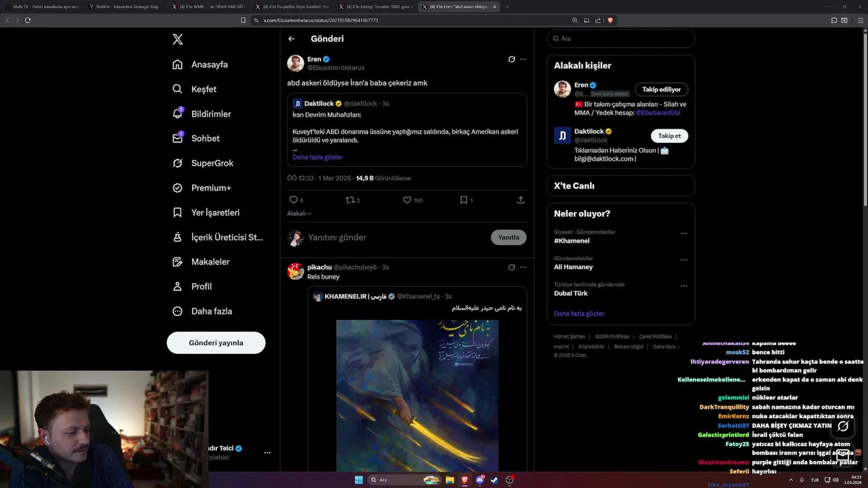
Task: Expand quoted post with Daha fazla göster
Action: tap(317, 157)
